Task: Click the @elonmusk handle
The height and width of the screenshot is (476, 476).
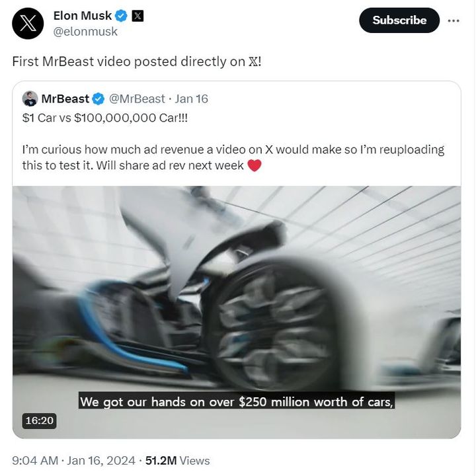Action: (x=85, y=31)
